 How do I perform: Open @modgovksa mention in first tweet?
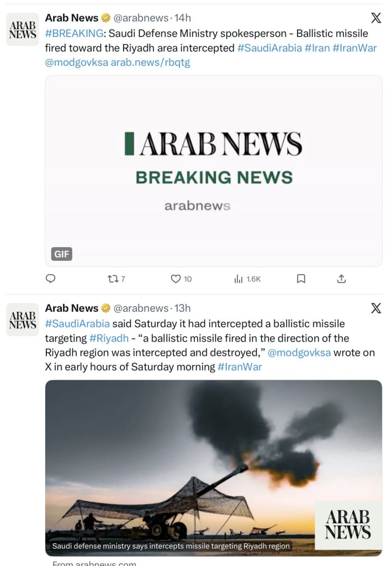click(x=76, y=62)
